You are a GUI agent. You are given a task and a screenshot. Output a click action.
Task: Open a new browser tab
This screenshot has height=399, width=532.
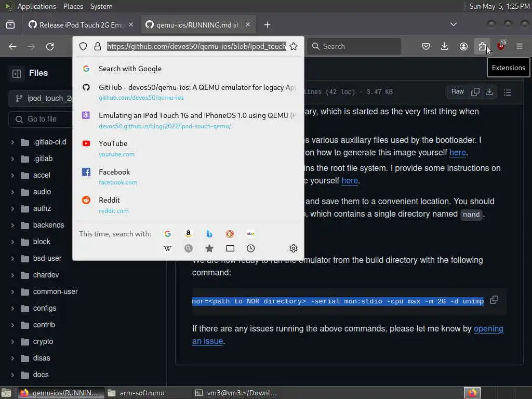pos(268,25)
